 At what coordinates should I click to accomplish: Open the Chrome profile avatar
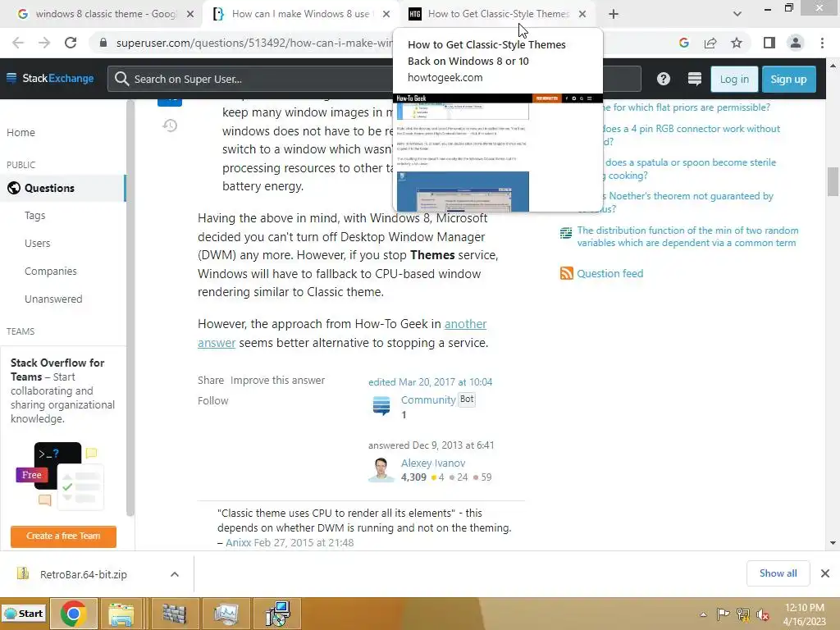click(x=796, y=43)
